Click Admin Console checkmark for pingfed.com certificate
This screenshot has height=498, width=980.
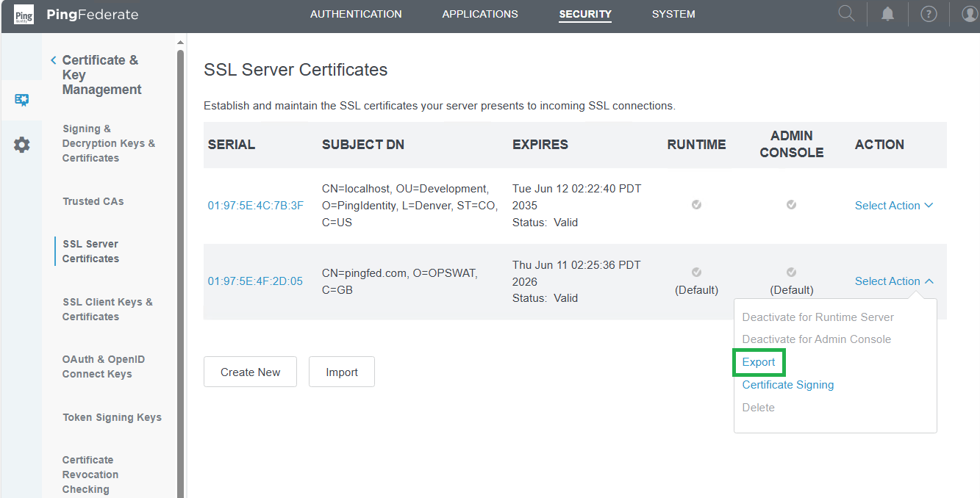click(x=791, y=272)
